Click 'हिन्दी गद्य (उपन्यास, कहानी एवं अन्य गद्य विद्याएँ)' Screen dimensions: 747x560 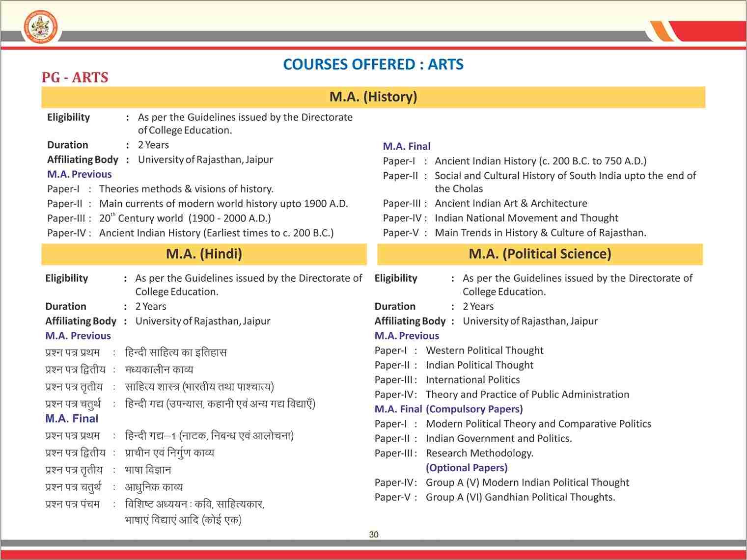220,404
